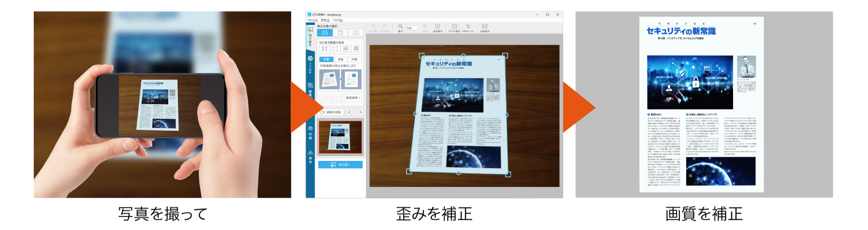Click the 全体表示 fit-all icon
The height and width of the screenshot is (230, 868).
[x=438, y=27]
